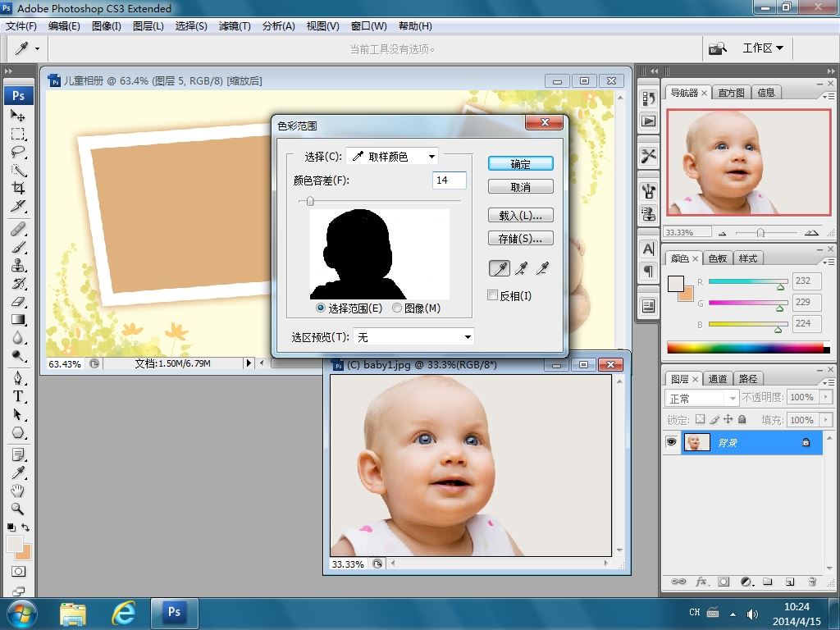
Task: Open the 滤镜(T) menu
Action: click(235, 26)
